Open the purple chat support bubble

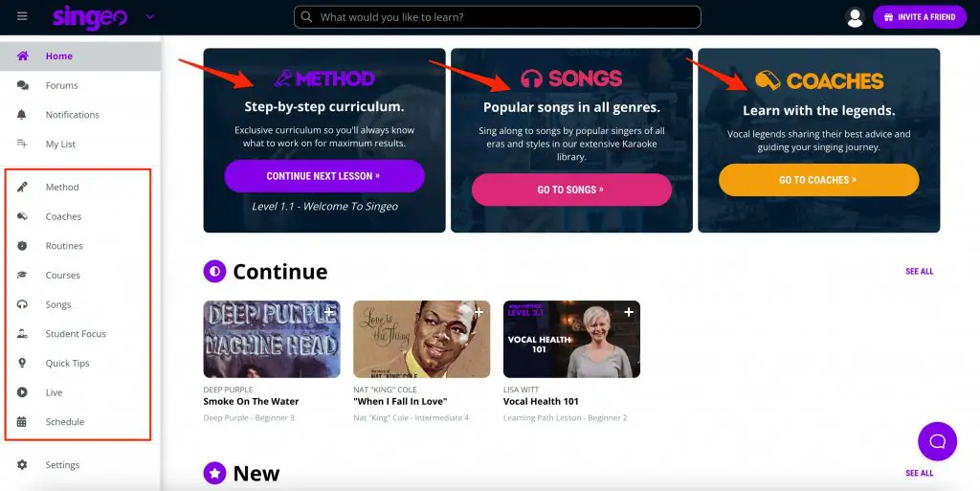click(x=937, y=441)
